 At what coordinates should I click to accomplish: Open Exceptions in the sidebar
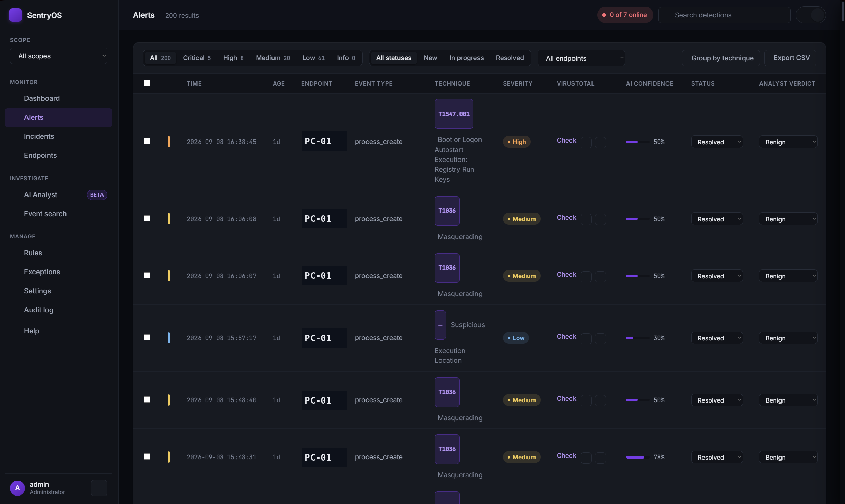[58, 272]
